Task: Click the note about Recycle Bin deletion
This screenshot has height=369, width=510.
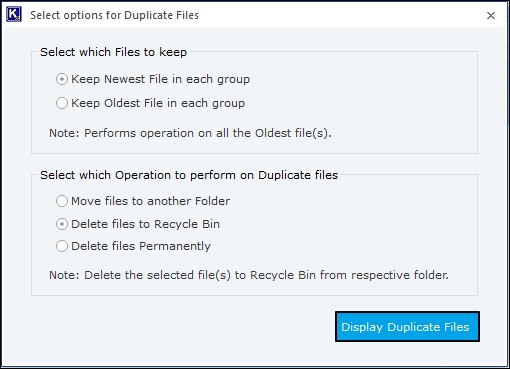Action: pos(249,275)
